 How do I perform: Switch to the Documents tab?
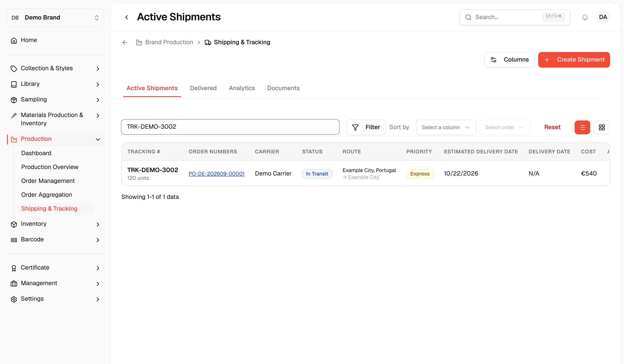point(283,88)
